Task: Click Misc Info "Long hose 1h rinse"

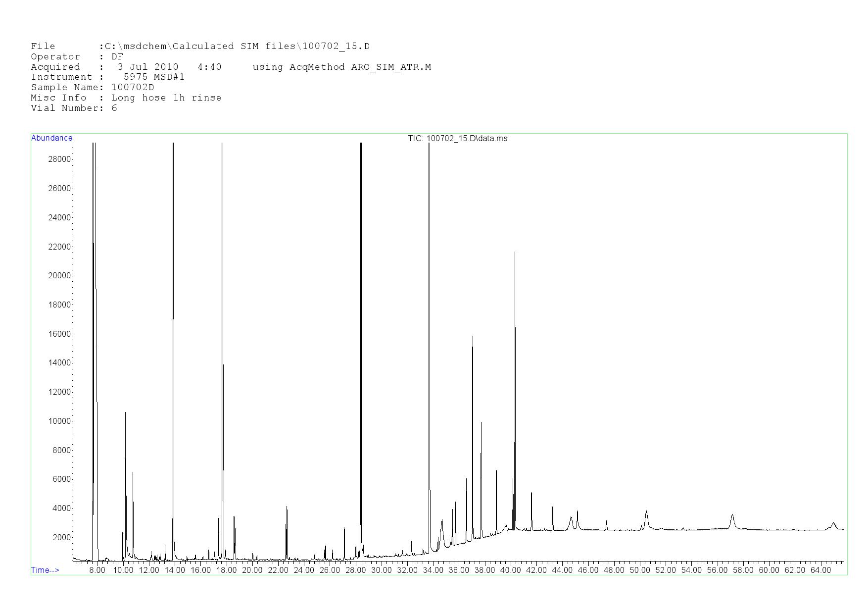Action: [x=166, y=98]
